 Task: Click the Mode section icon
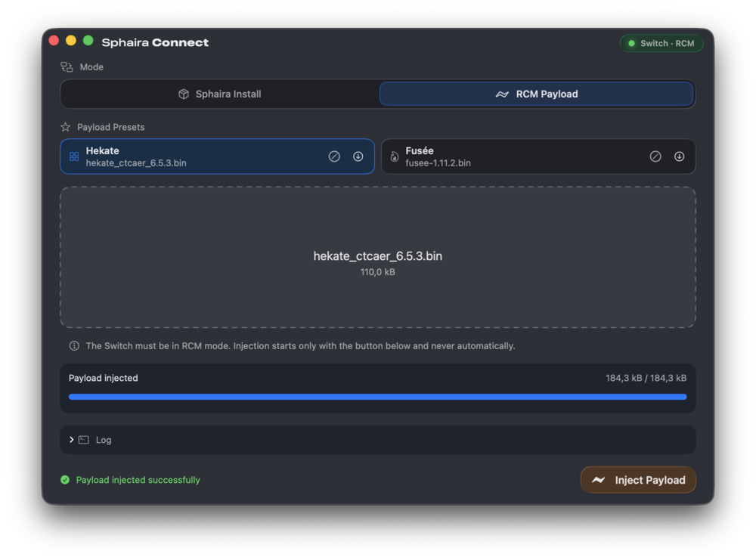pos(67,67)
